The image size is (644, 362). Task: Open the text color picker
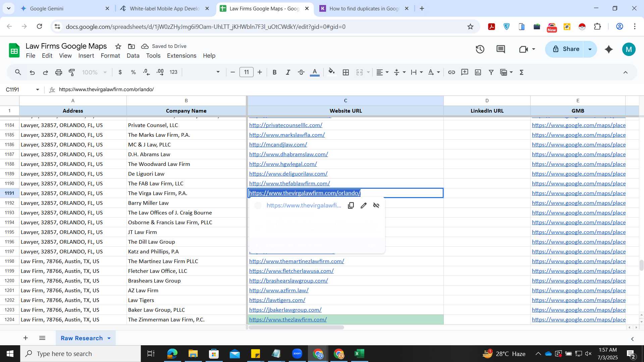click(x=315, y=72)
